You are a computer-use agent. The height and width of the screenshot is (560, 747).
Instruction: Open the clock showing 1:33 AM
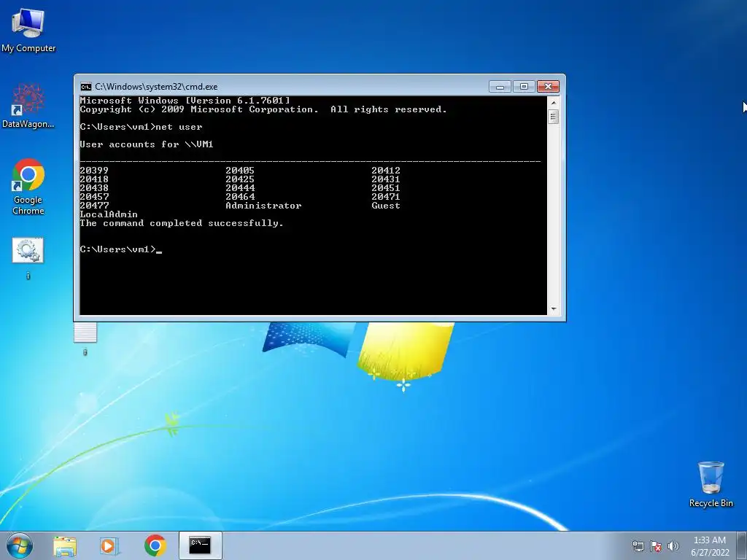click(709, 540)
